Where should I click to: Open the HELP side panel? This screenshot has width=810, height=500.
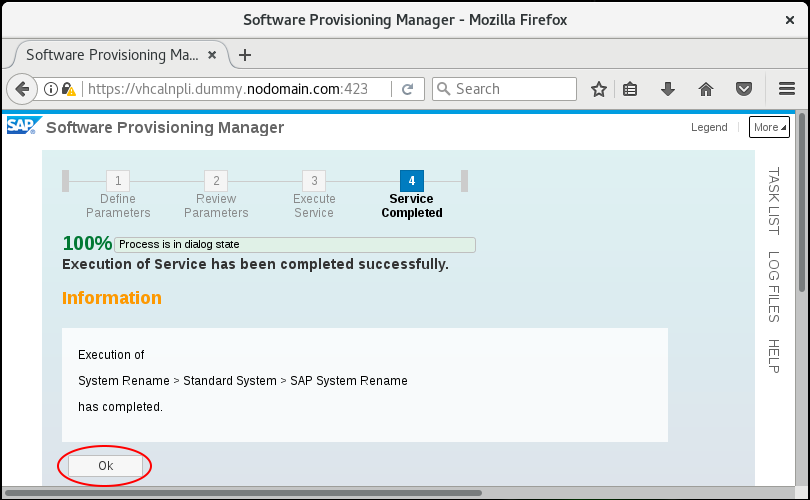[773, 356]
